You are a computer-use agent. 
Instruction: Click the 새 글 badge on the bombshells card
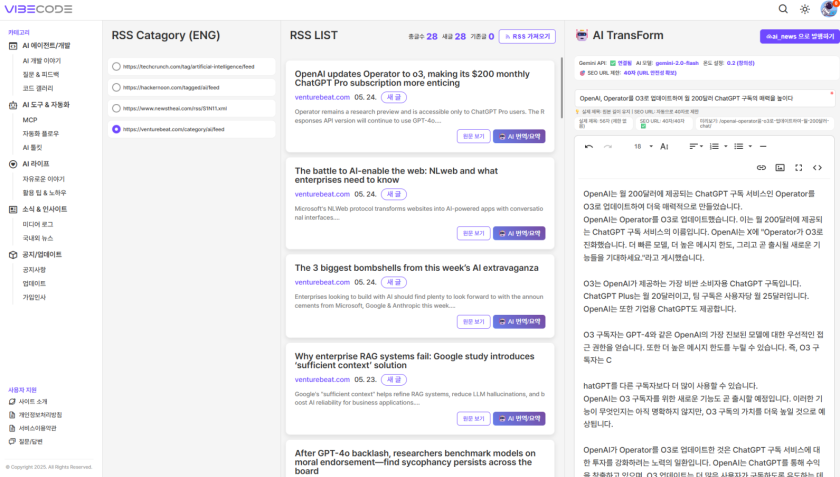394,282
